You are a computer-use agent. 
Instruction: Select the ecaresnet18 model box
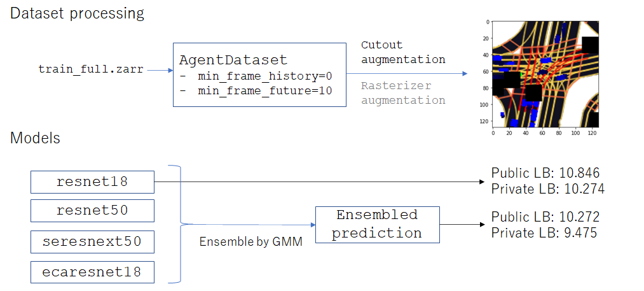92,272
